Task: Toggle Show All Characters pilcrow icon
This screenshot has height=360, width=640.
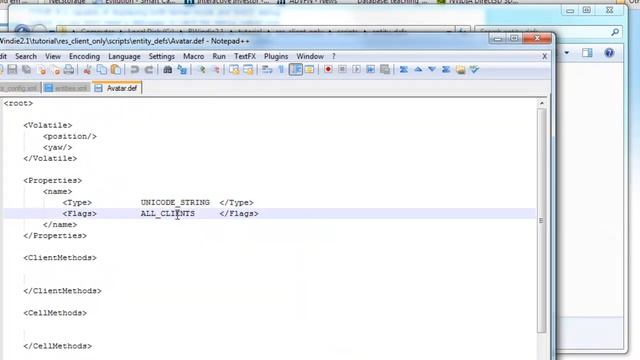Action: click(281, 70)
